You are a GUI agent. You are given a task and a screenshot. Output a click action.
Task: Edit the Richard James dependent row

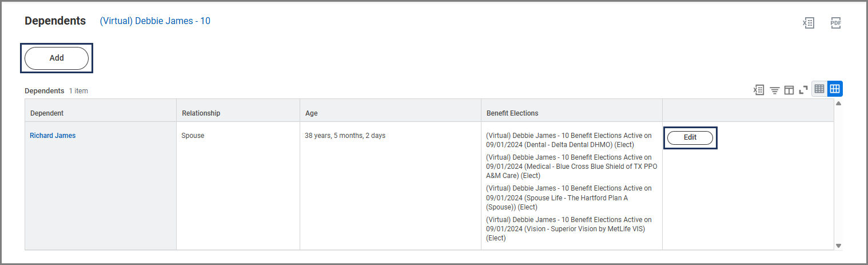[x=690, y=137]
